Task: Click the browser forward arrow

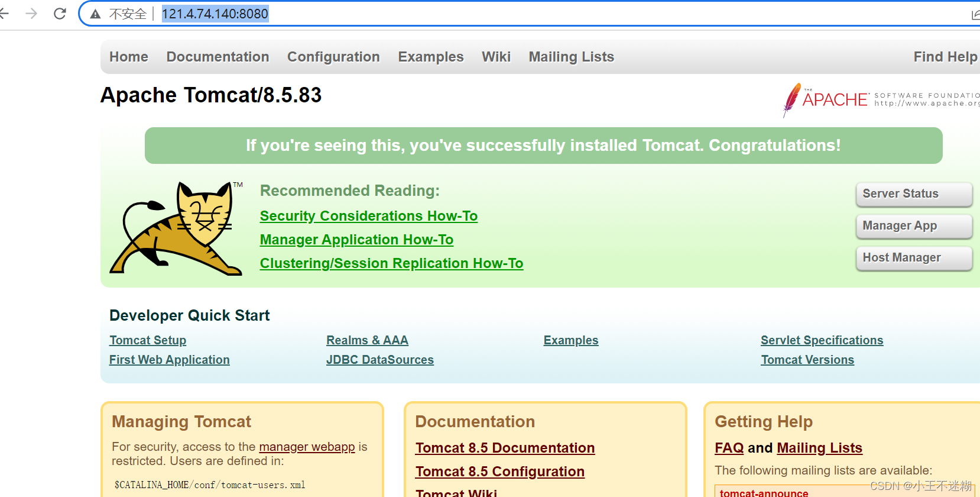Action: tap(31, 13)
